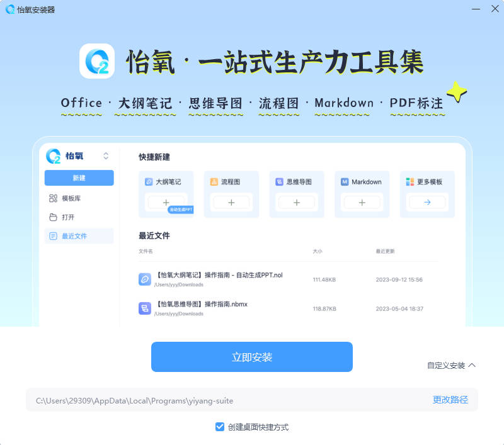Viewport: 504px width, 445px height.
Task: Select 最近文件 in preview sidebar
Action: [79, 236]
